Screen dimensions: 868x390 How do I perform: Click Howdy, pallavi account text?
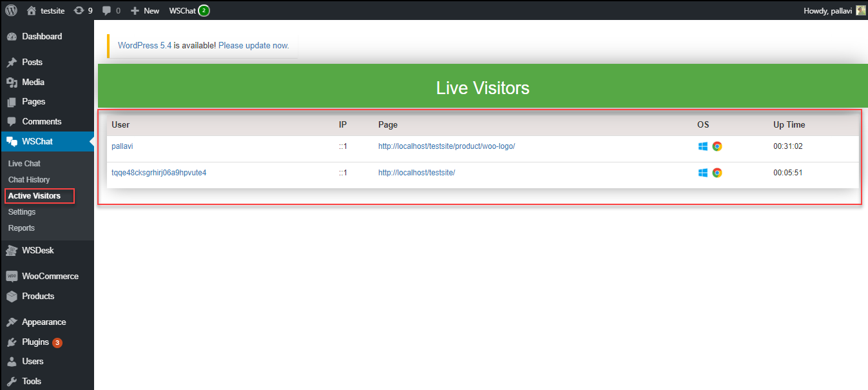pyautogui.click(x=827, y=11)
